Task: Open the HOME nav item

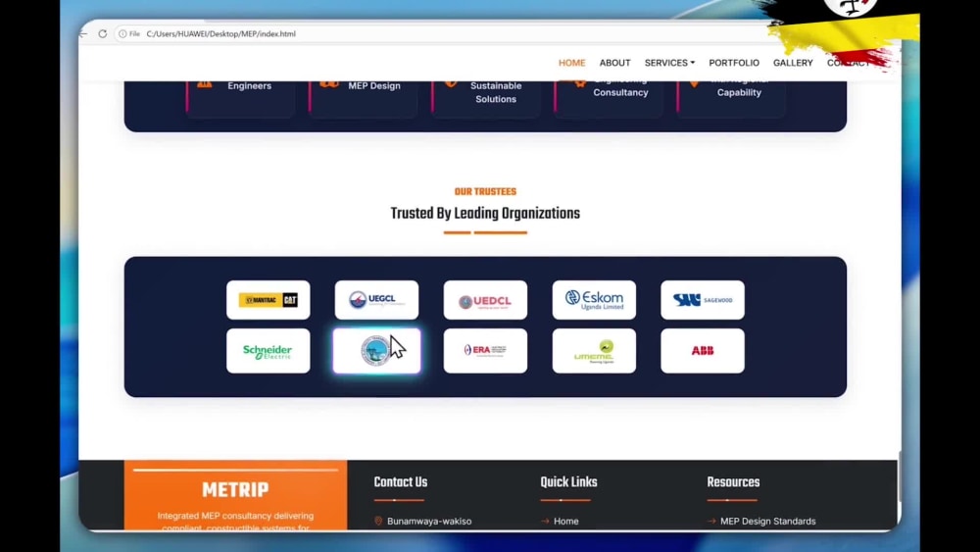Action: (572, 63)
